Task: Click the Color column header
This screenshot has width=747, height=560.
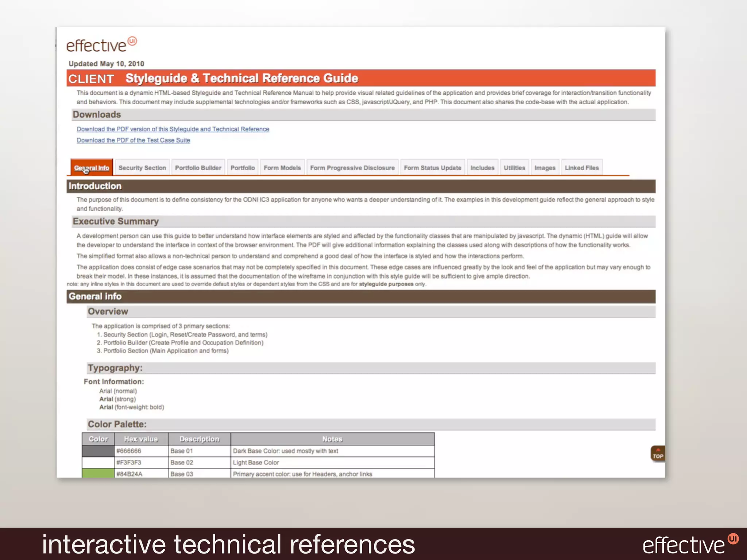Action: (98, 439)
